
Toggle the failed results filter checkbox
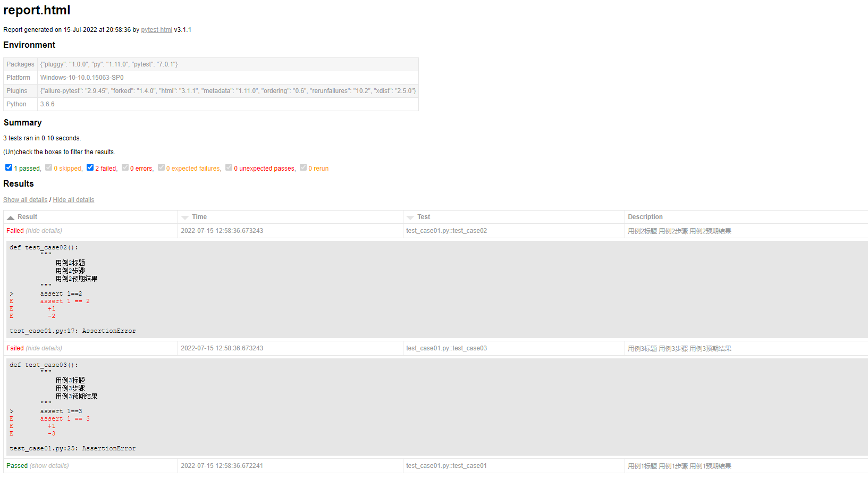90,167
